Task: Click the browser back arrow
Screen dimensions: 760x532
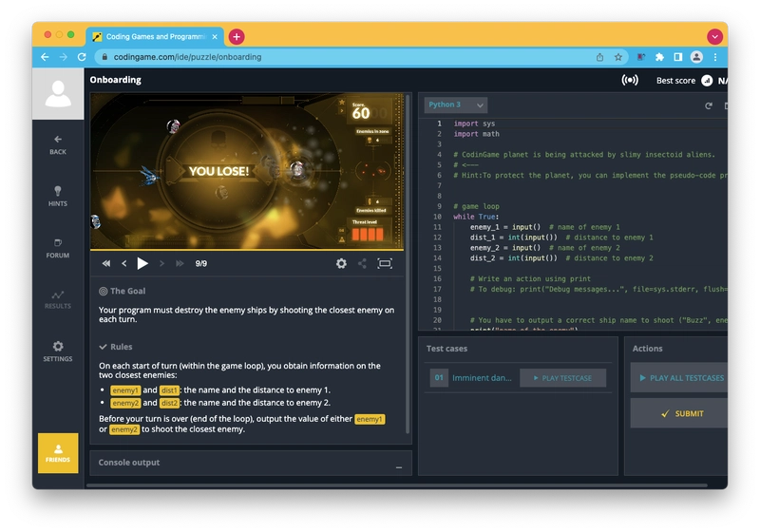Action: click(x=45, y=57)
